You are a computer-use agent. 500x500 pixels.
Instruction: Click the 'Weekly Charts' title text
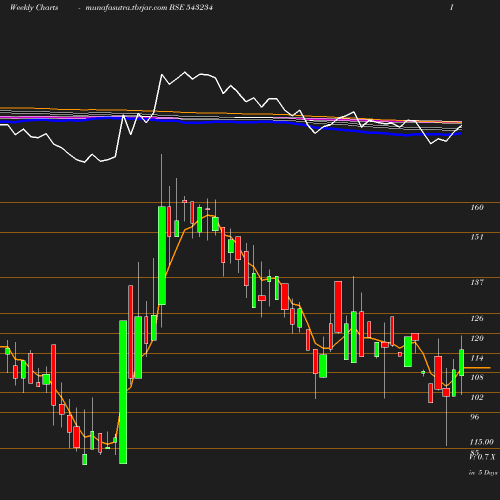click(34, 8)
